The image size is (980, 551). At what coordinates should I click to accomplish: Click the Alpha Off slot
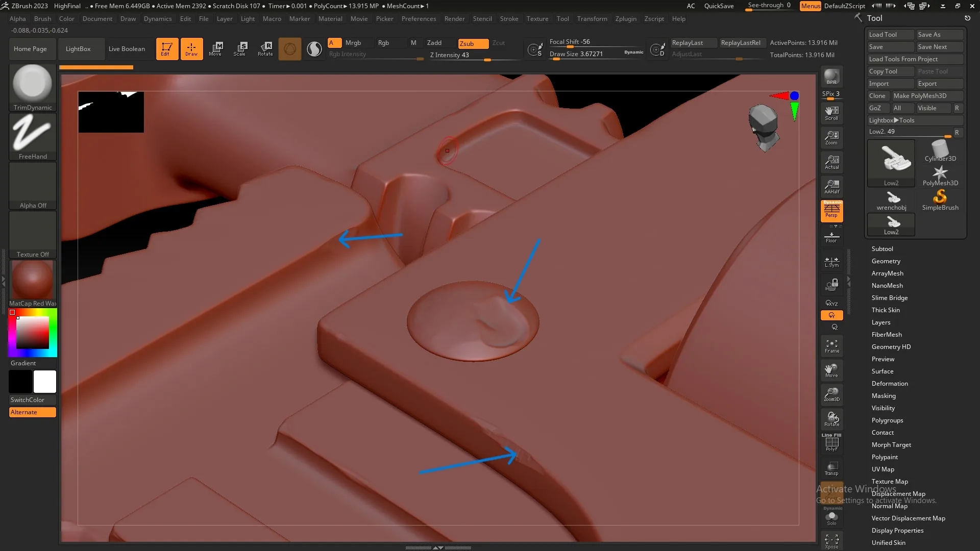(x=33, y=186)
